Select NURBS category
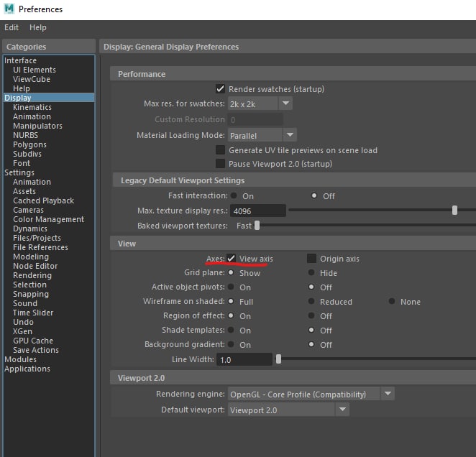The height and width of the screenshot is (457, 476). click(x=25, y=135)
